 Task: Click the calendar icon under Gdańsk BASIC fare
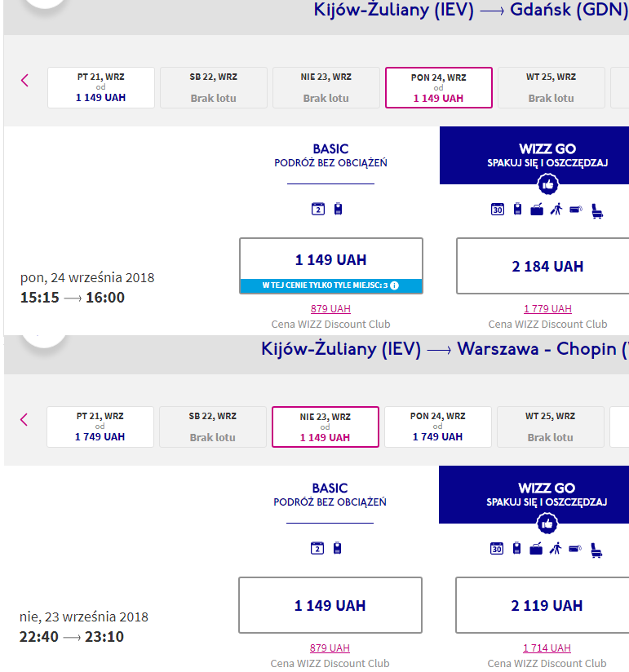pos(317,209)
